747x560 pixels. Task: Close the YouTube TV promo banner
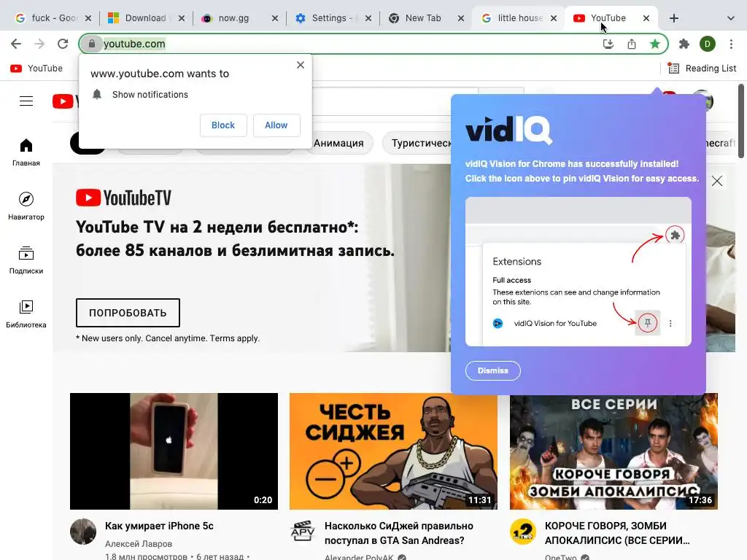[x=717, y=181]
